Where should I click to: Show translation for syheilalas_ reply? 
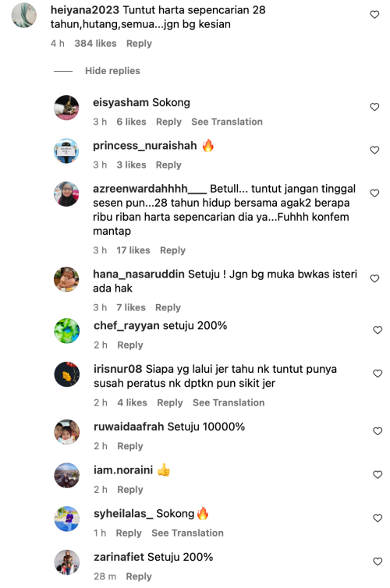(187, 533)
